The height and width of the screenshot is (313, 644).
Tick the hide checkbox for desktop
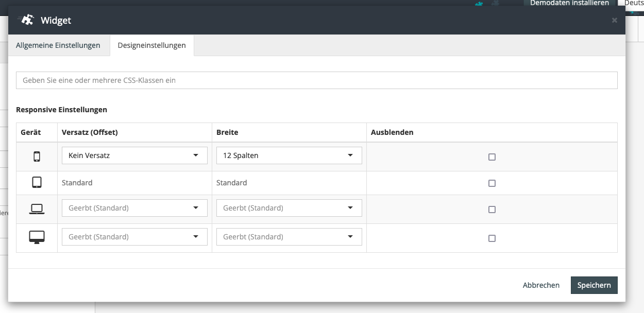pos(492,238)
